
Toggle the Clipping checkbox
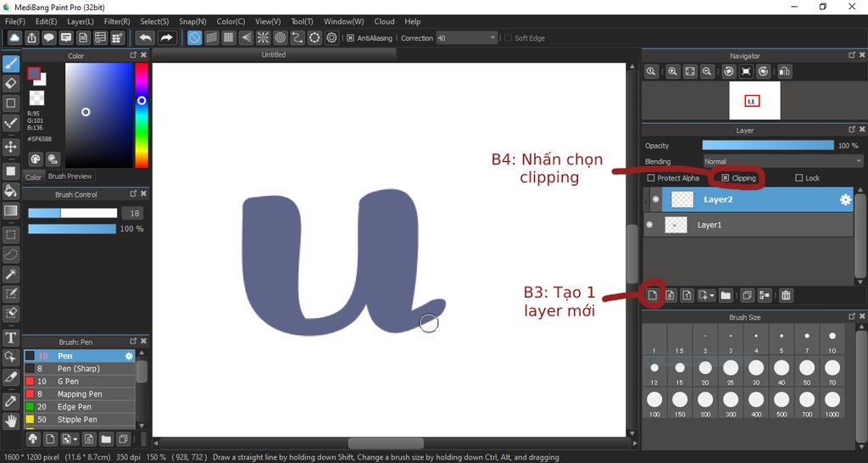coord(726,178)
